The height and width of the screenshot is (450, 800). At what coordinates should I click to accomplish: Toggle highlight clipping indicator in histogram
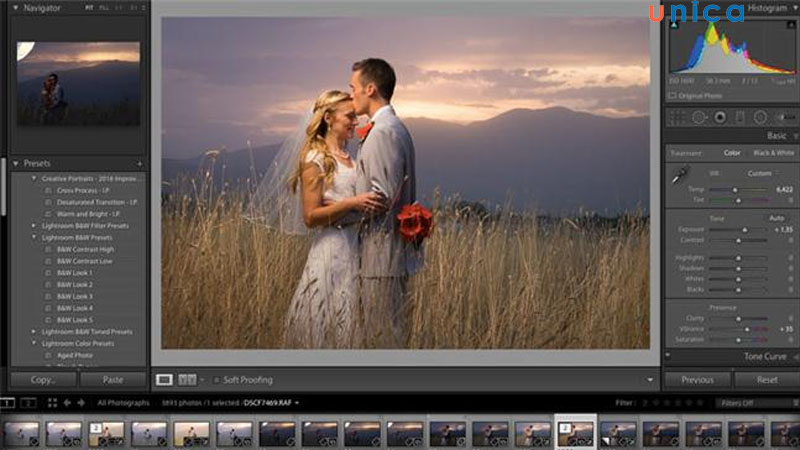click(x=792, y=24)
